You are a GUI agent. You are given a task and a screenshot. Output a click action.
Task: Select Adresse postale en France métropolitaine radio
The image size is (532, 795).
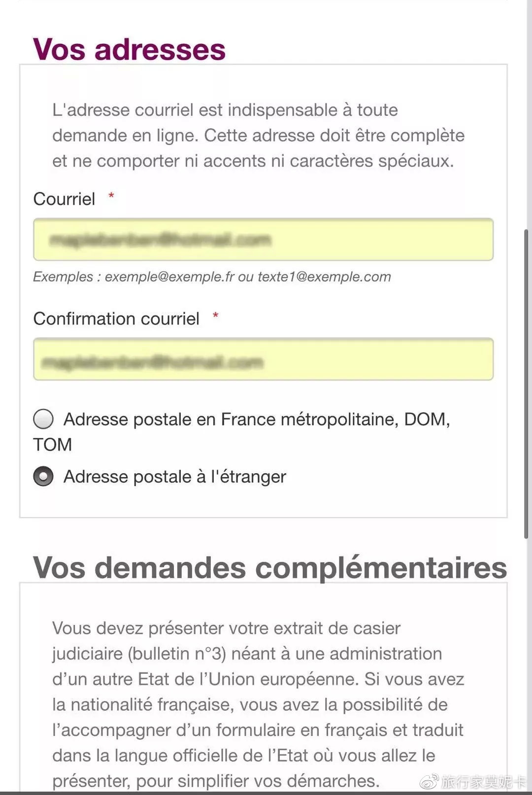[43, 419]
